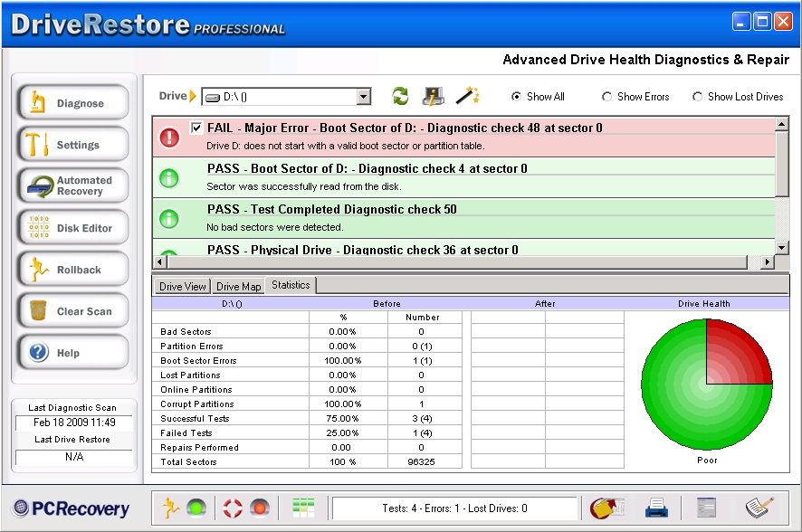The image size is (802, 532).
Task: Click the notepad with pencil icon
Action: point(759,507)
